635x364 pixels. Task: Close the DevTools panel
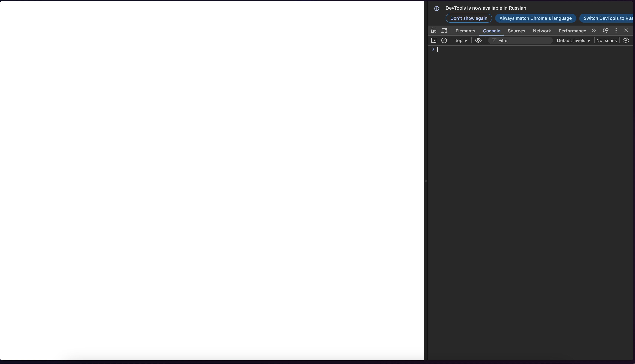[x=626, y=31]
